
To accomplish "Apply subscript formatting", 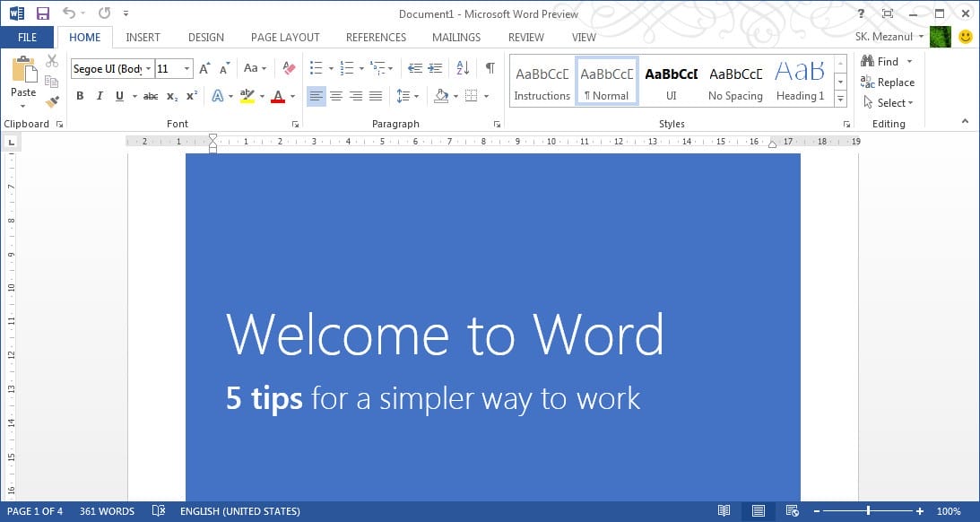I will tap(172, 96).
